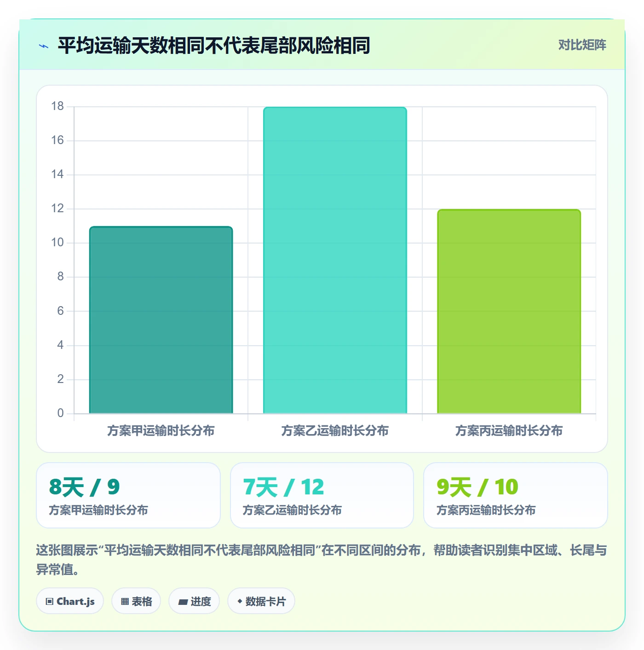Click the square icon in the Chart.js chip
Image resolution: width=644 pixels, height=650 pixels.
point(50,601)
